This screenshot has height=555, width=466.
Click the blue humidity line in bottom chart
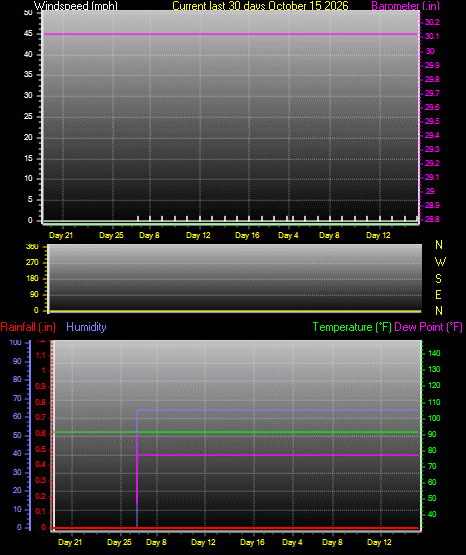point(278,410)
